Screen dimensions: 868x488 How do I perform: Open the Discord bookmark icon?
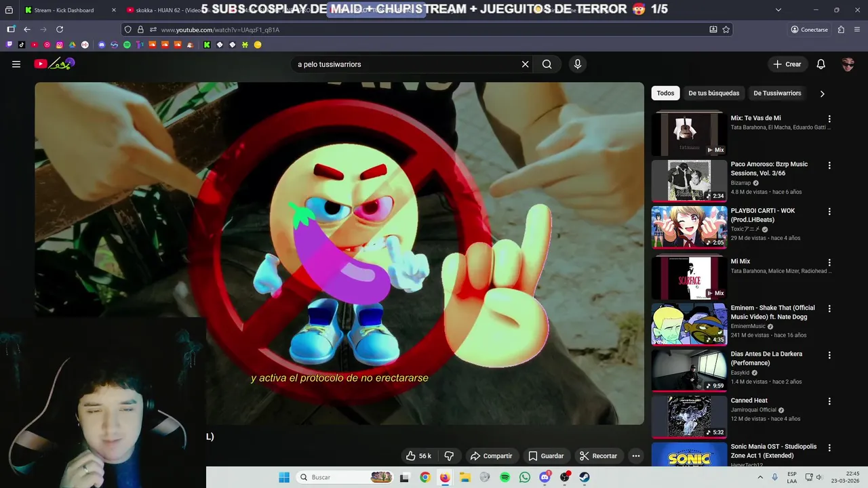pos(102,45)
